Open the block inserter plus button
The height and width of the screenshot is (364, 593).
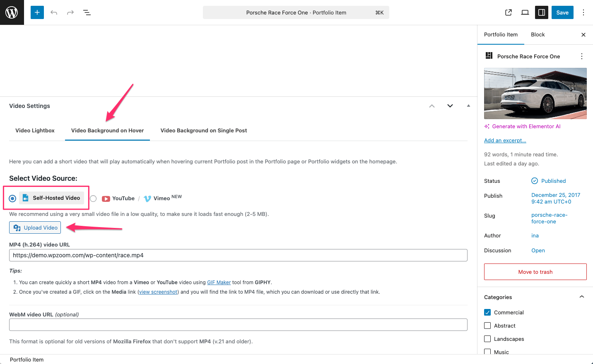tap(37, 12)
